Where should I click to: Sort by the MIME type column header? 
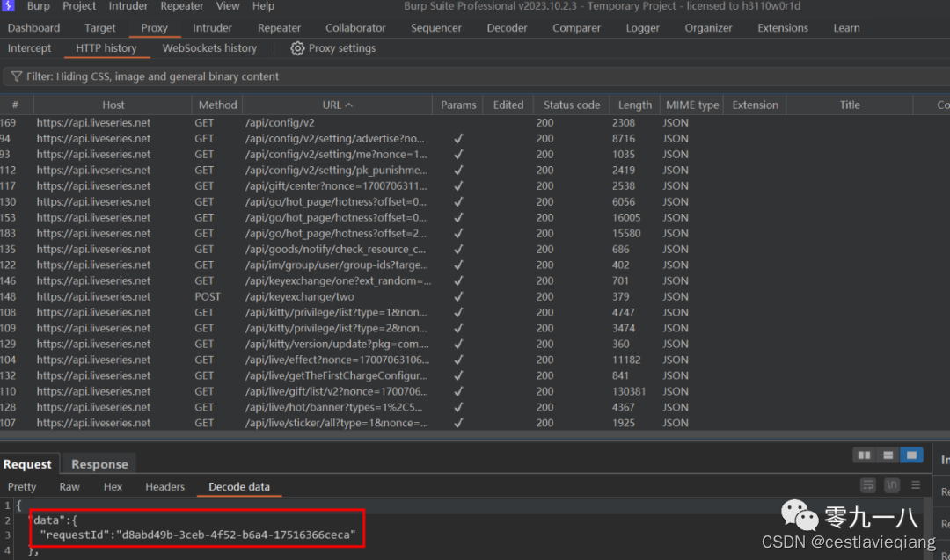(x=692, y=105)
